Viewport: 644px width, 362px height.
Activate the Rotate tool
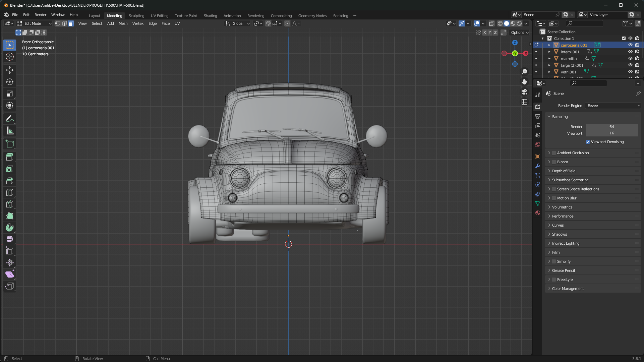pos(10,82)
